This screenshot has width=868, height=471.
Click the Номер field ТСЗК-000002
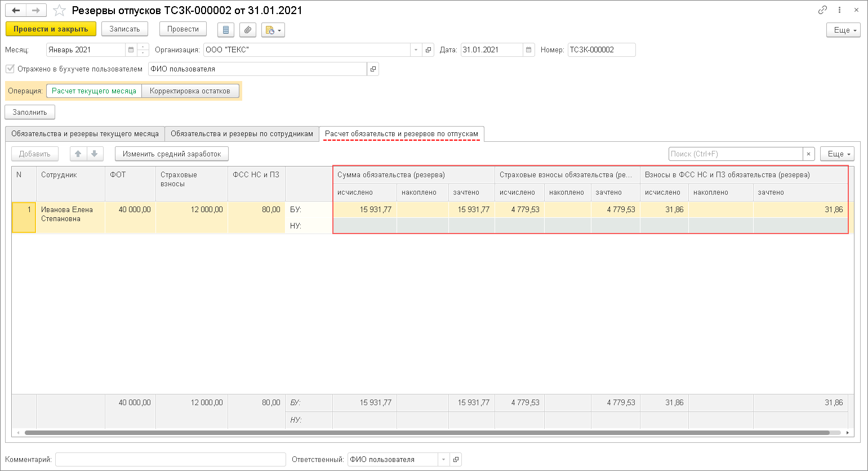pos(602,50)
